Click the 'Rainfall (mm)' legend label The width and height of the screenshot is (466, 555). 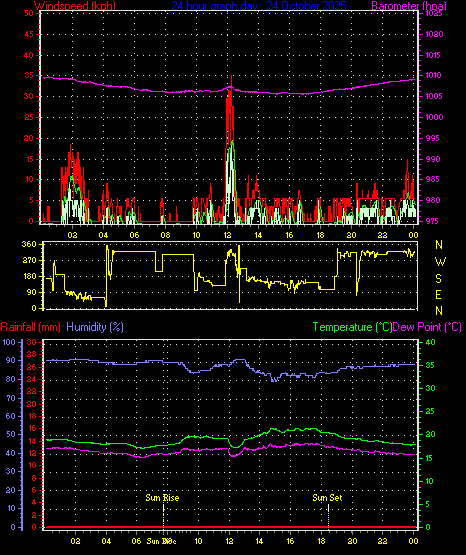click(30, 327)
